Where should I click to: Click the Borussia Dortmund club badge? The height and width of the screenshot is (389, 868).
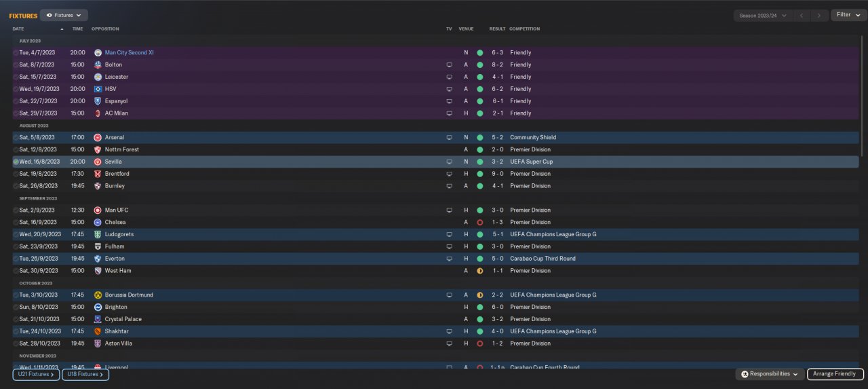[98, 295]
